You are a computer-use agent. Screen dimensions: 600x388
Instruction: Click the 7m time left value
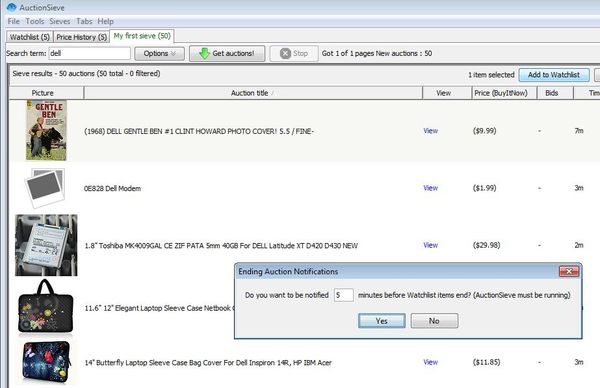pos(579,131)
